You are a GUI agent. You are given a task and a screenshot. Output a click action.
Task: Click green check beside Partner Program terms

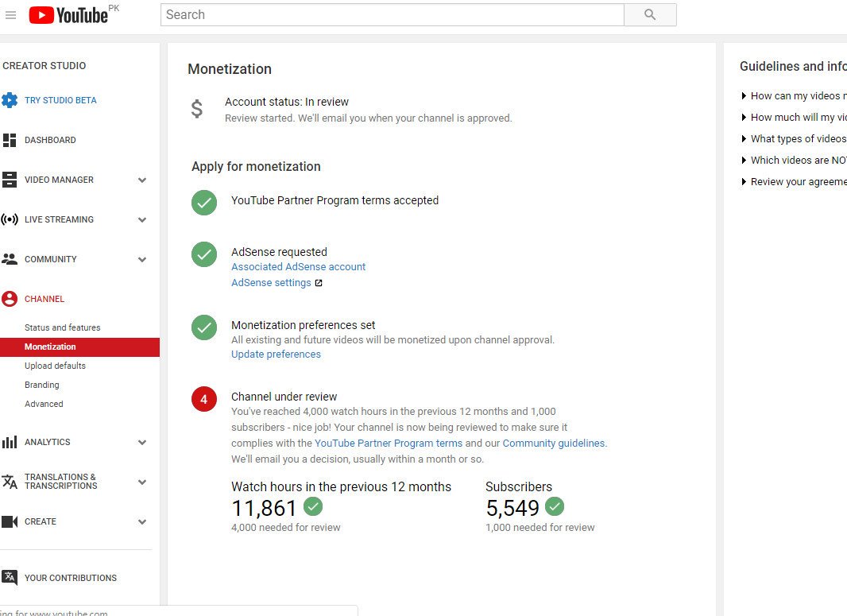pos(204,203)
